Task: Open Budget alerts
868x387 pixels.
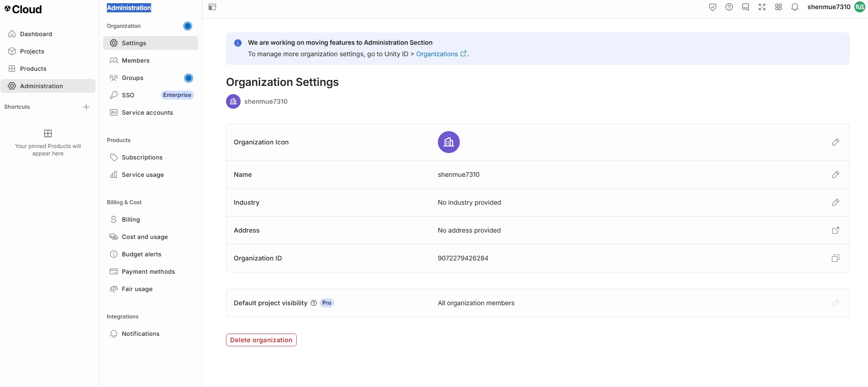Action: coord(151,254)
